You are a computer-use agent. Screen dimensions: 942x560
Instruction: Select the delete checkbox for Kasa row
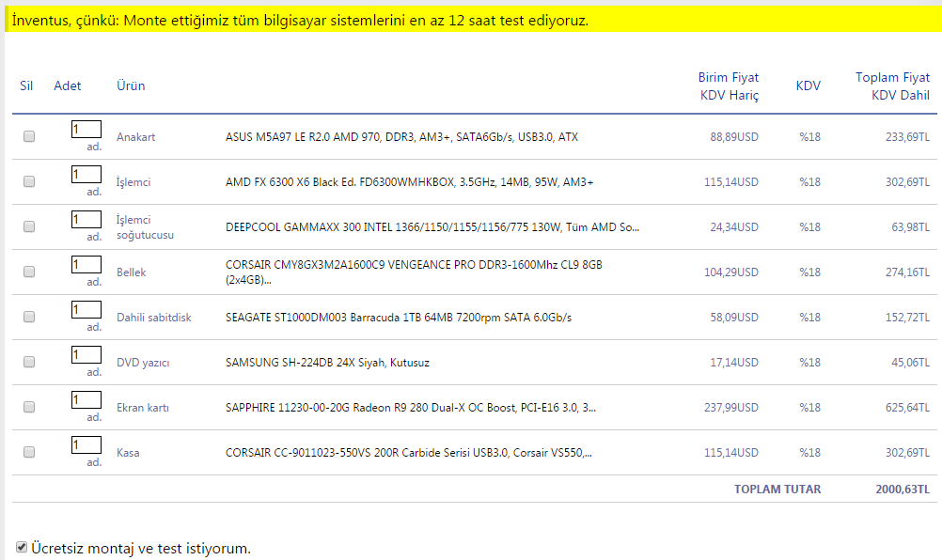click(x=29, y=452)
